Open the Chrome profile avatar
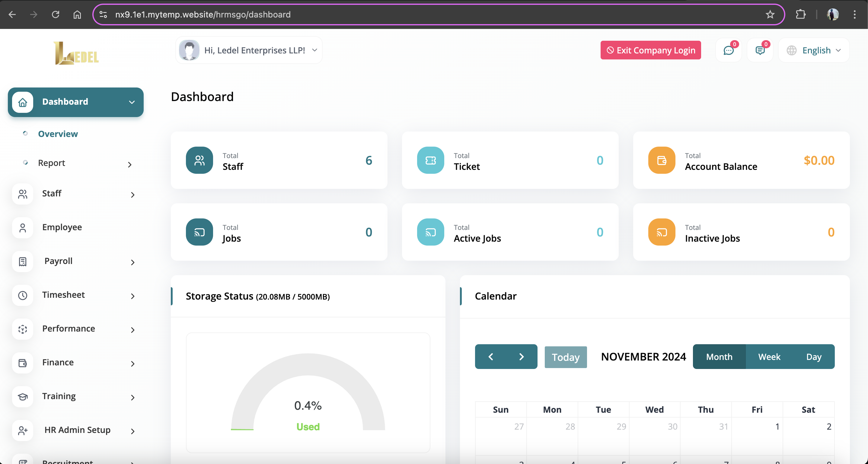The height and width of the screenshot is (464, 868). pyautogui.click(x=833, y=14)
